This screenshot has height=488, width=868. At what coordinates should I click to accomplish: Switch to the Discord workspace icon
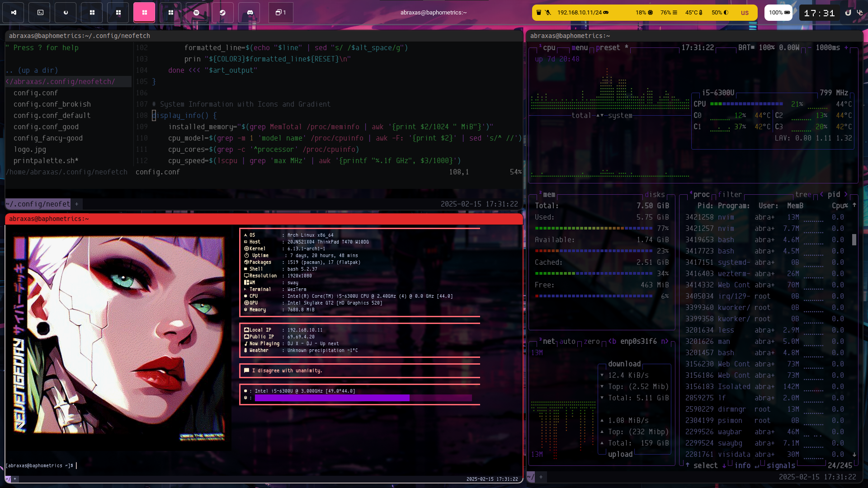tap(249, 13)
